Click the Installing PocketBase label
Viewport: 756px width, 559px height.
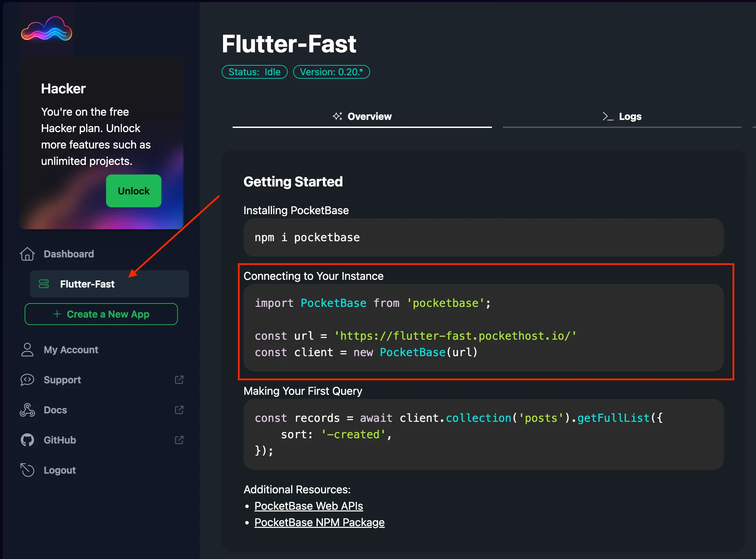296,210
